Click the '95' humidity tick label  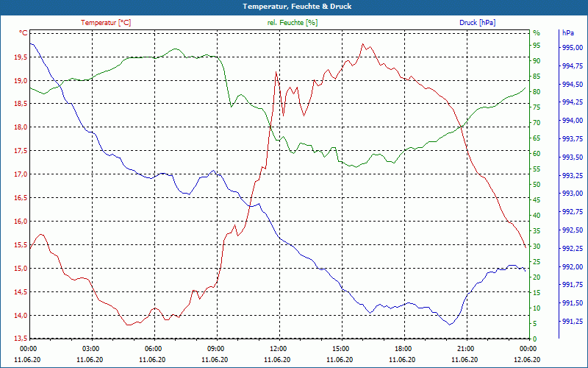[537, 46]
